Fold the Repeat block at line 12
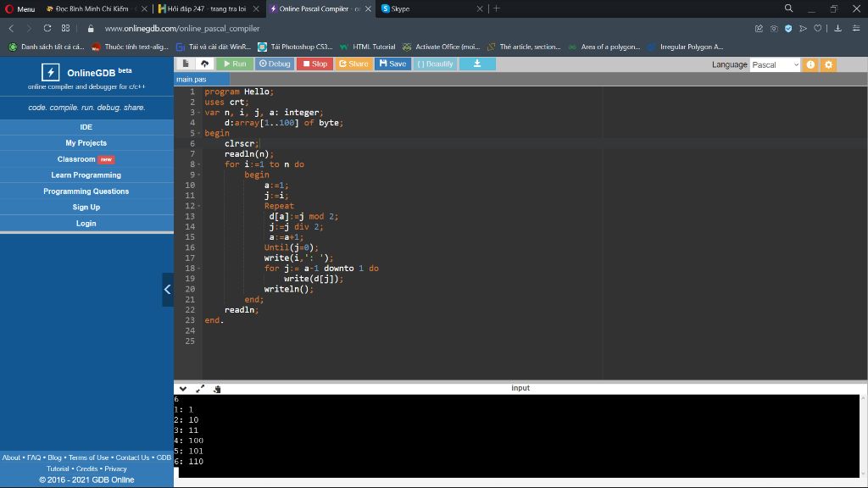 (x=199, y=206)
